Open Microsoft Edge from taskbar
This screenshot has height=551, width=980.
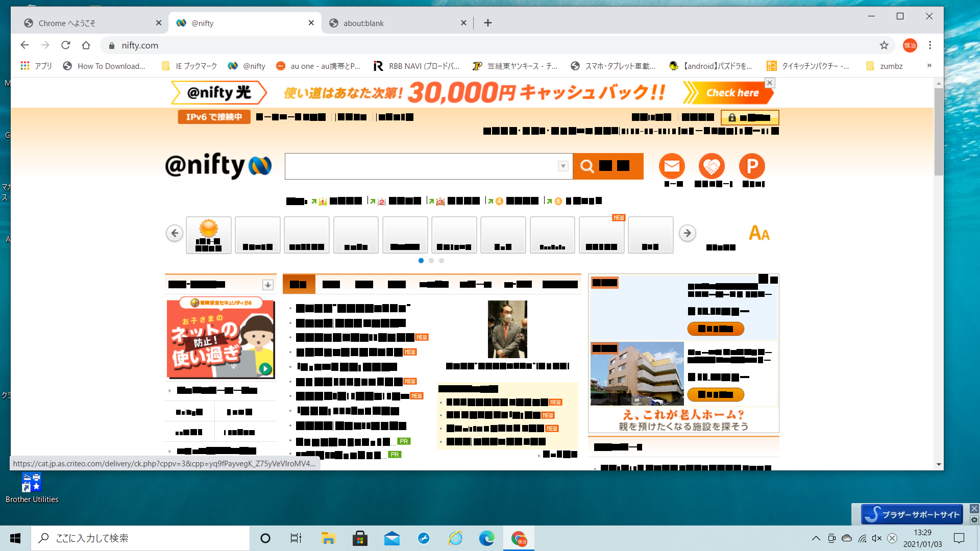487,538
